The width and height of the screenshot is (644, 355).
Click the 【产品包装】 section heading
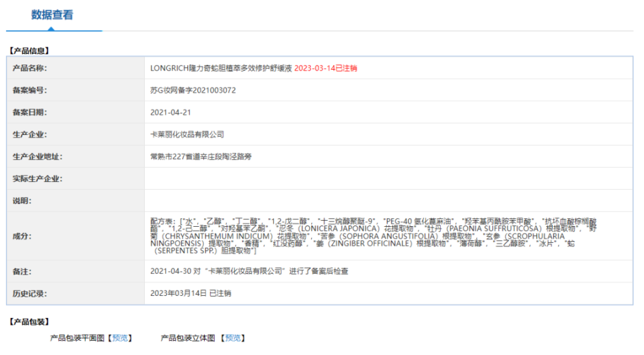pos(29,321)
